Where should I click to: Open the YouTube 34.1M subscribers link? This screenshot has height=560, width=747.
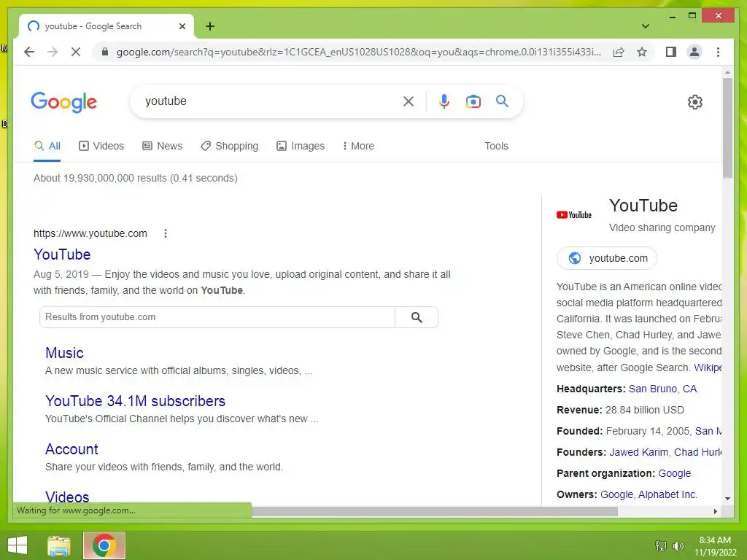135,401
